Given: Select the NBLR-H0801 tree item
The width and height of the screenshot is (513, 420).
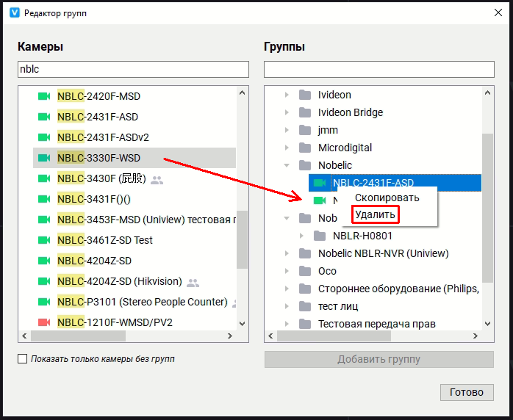Looking at the screenshot, I should (362, 236).
